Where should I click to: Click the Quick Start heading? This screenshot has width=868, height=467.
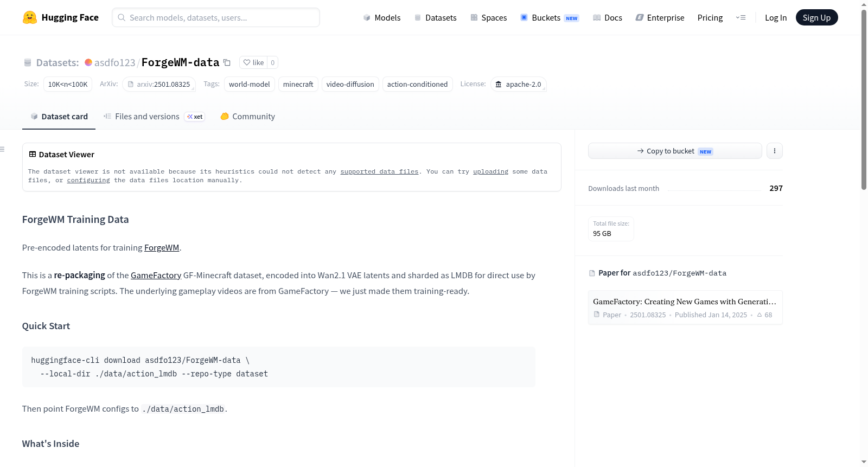pyautogui.click(x=46, y=326)
